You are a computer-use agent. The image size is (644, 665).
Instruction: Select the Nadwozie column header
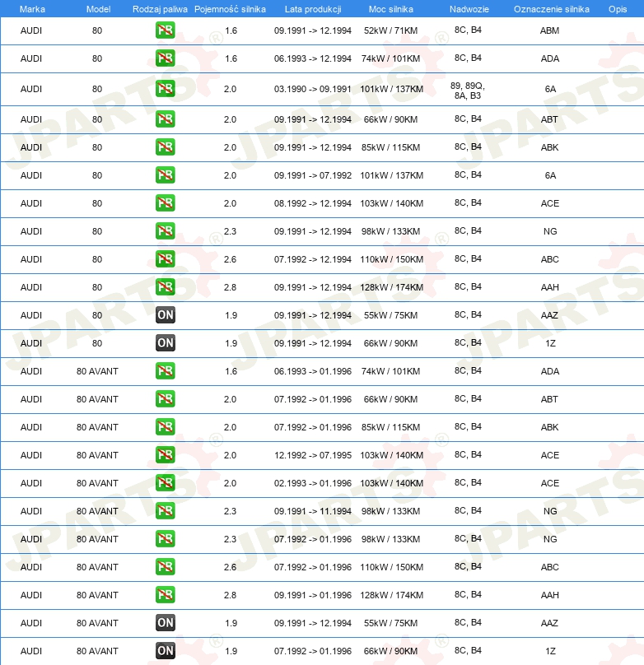[469, 9]
